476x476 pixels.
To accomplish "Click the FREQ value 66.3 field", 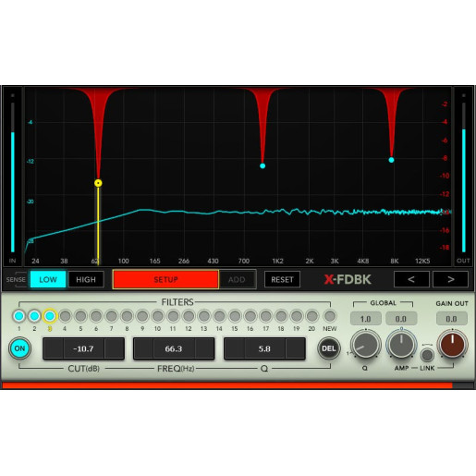I will point(174,348).
